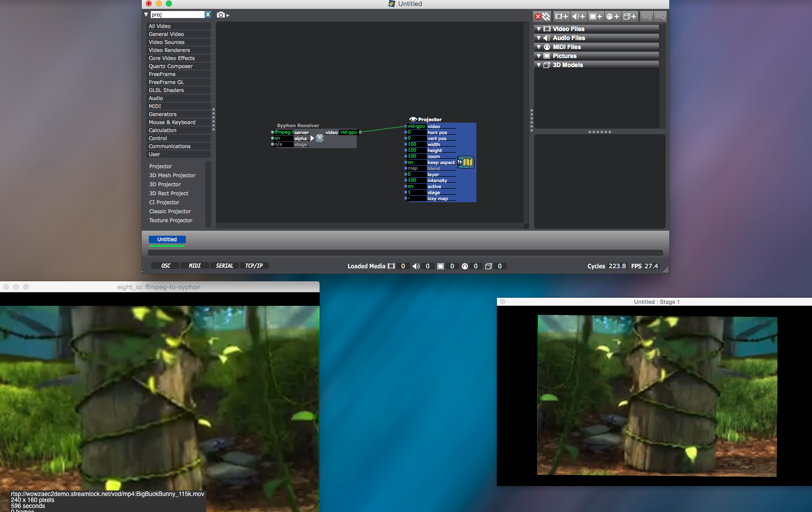Click the cube icon in 3D Models header

pyautogui.click(x=547, y=65)
